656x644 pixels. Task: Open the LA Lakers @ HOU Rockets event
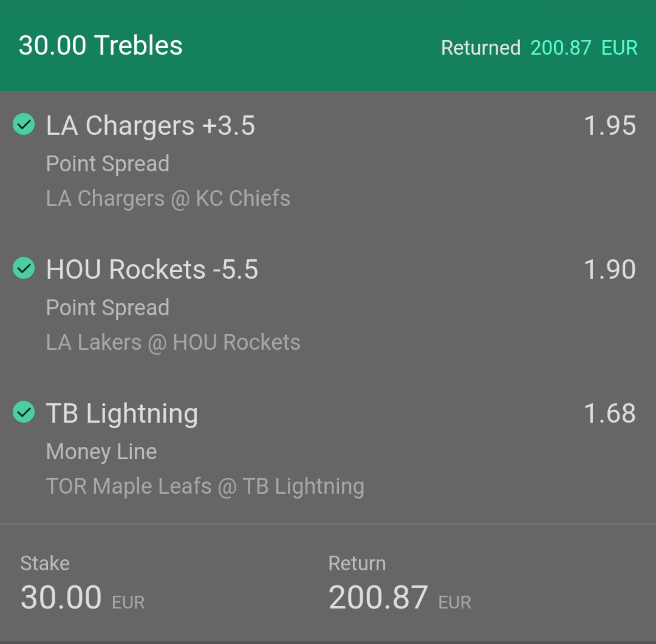pyautogui.click(x=173, y=342)
